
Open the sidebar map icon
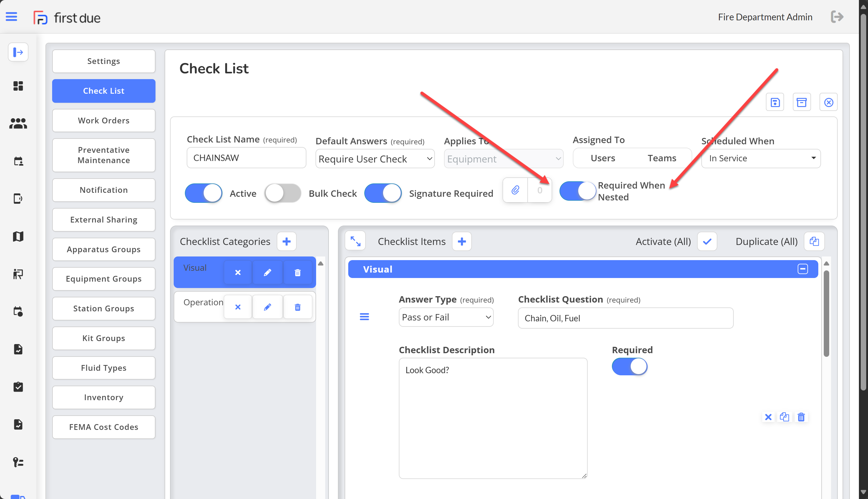(18, 236)
